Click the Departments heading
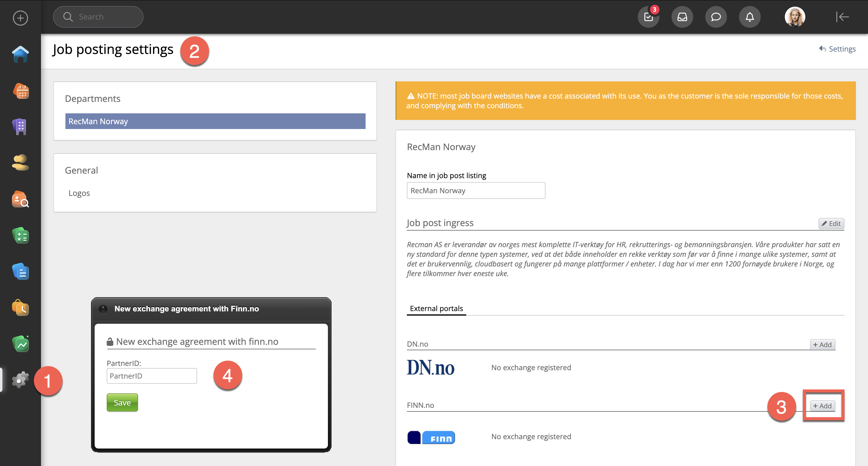 (x=93, y=98)
